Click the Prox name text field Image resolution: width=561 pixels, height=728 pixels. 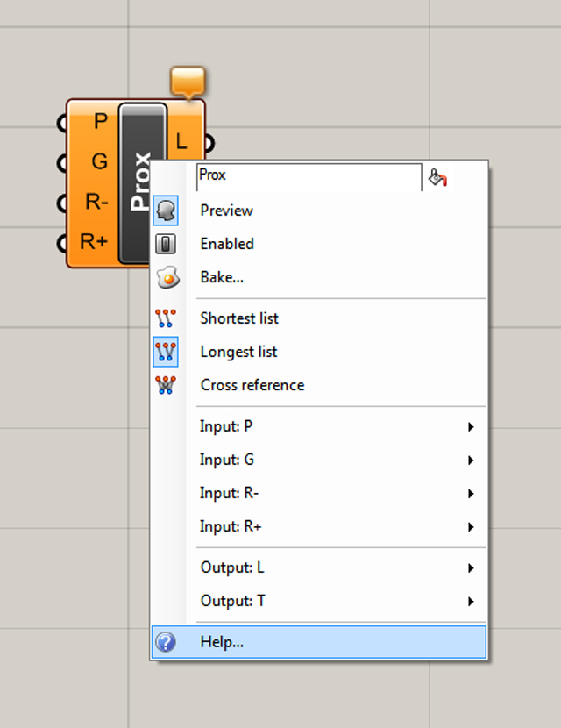pyautogui.click(x=309, y=176)
